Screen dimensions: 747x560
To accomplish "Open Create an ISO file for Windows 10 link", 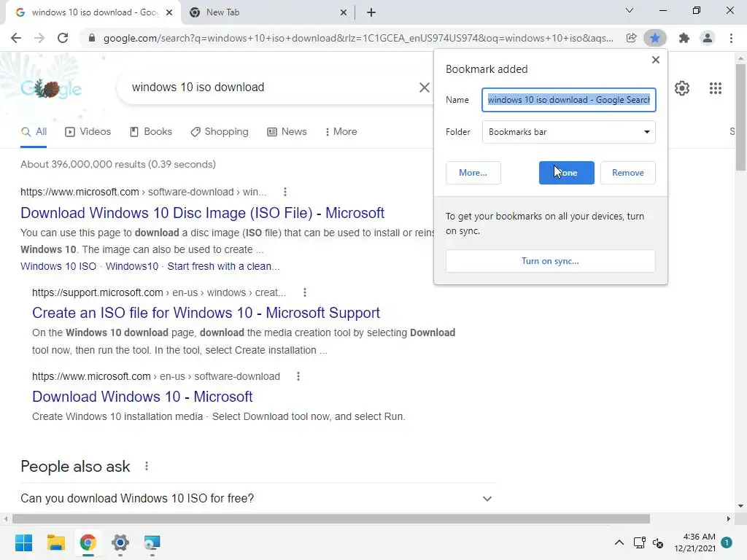I will (206, 313).
